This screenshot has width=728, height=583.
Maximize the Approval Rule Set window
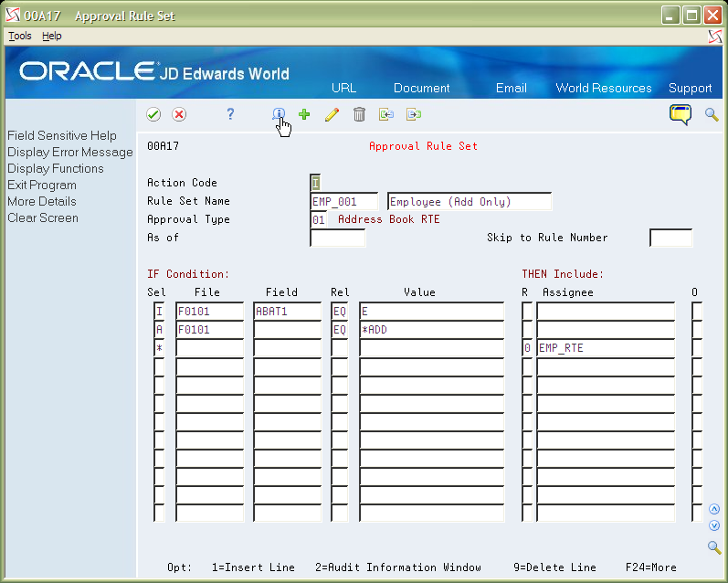[x=691, y=16]
